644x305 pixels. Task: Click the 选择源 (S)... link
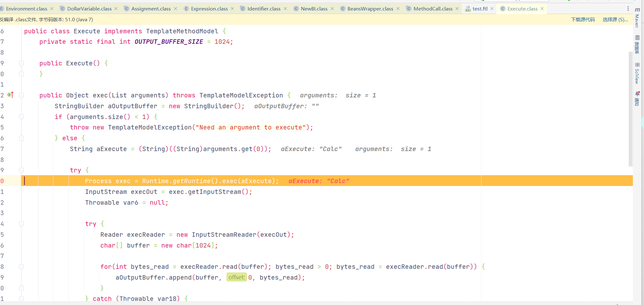click(x=615, y=19)
